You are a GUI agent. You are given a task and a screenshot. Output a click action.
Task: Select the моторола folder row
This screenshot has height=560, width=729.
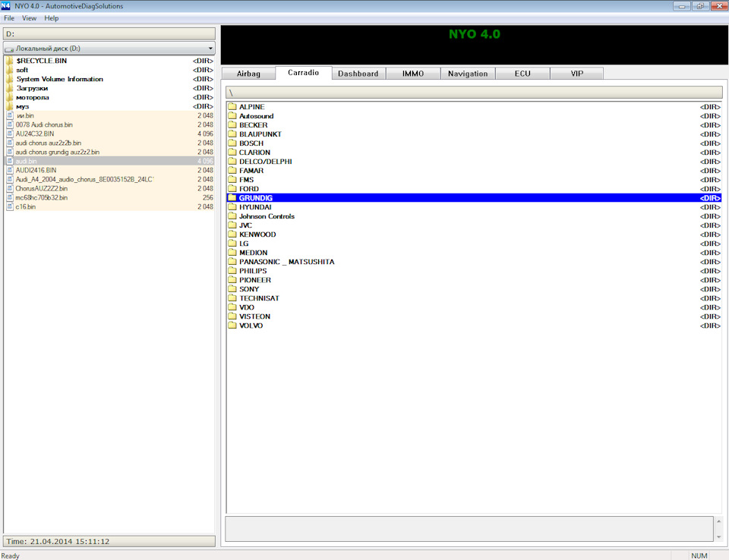pos(109,97)
